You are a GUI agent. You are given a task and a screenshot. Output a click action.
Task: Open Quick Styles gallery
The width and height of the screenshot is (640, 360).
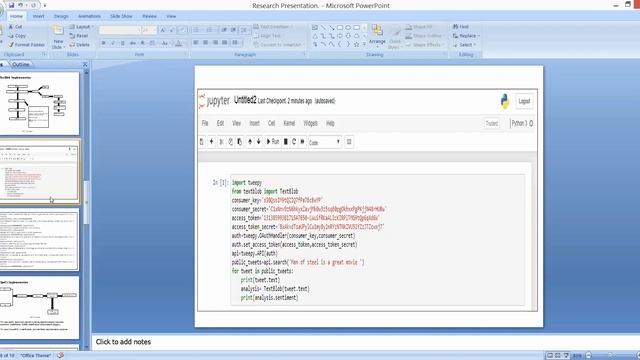pos(395,37)
